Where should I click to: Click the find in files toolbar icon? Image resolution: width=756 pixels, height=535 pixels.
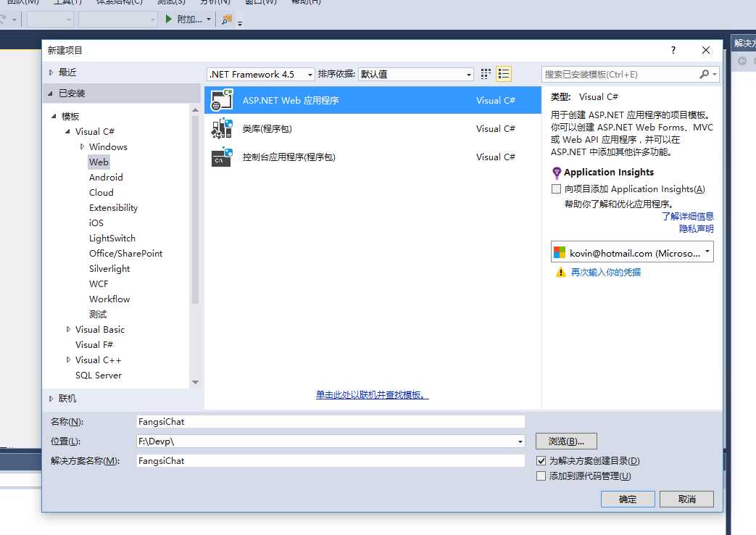pyautogui.click(x=227, y=20)
